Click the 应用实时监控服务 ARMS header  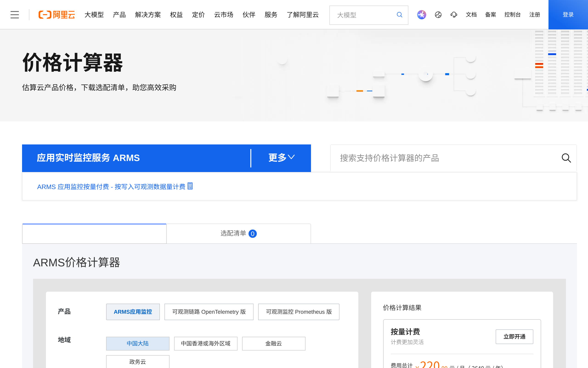88,158
